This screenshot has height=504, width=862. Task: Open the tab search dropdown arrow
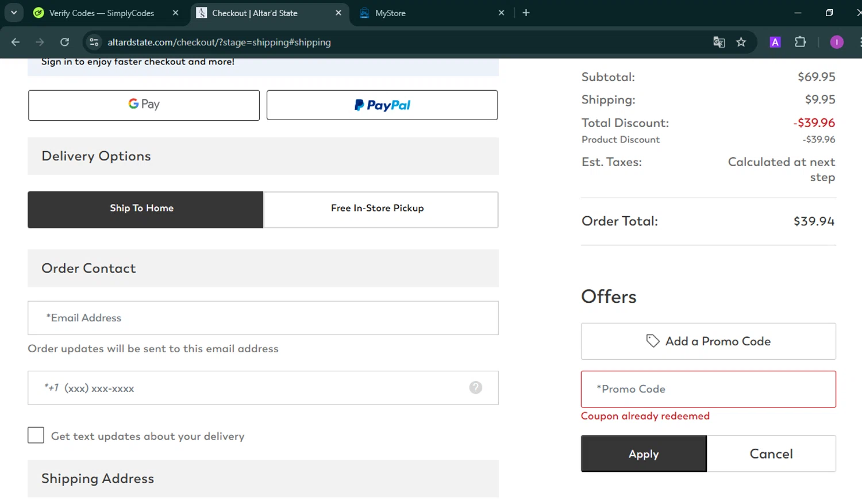14,13
